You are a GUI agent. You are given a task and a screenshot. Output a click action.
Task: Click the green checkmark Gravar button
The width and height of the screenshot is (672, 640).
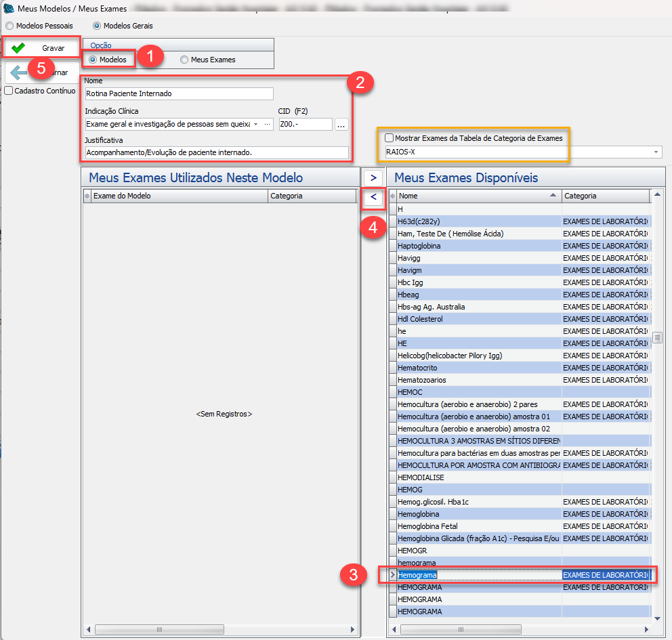[x=41, y=48]
